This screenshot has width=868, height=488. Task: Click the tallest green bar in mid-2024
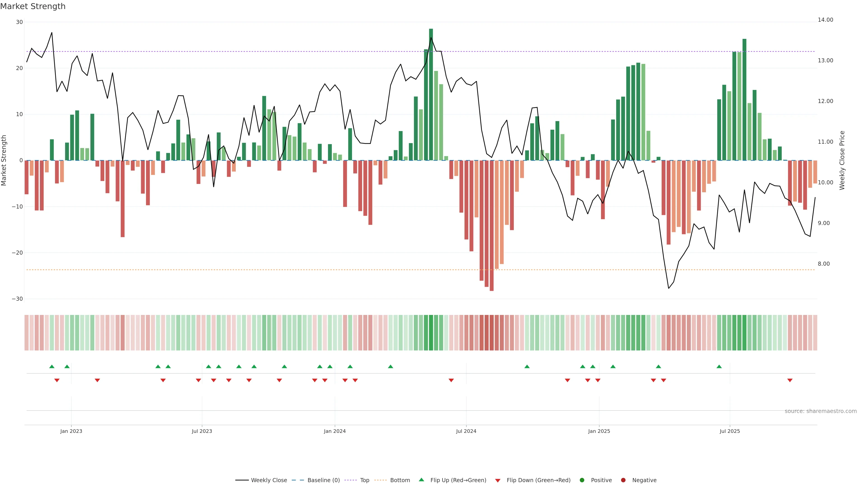pos(431,94)
